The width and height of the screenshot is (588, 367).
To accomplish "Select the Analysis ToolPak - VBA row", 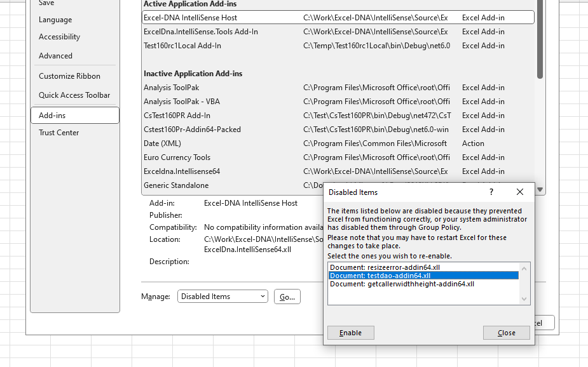I will click(338, 102).
